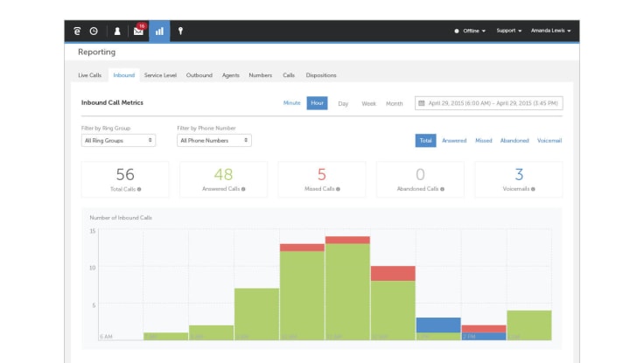Click info icon beside Voicemails
The width and height of the screenshot is (644, 363).
pos(533,189)
